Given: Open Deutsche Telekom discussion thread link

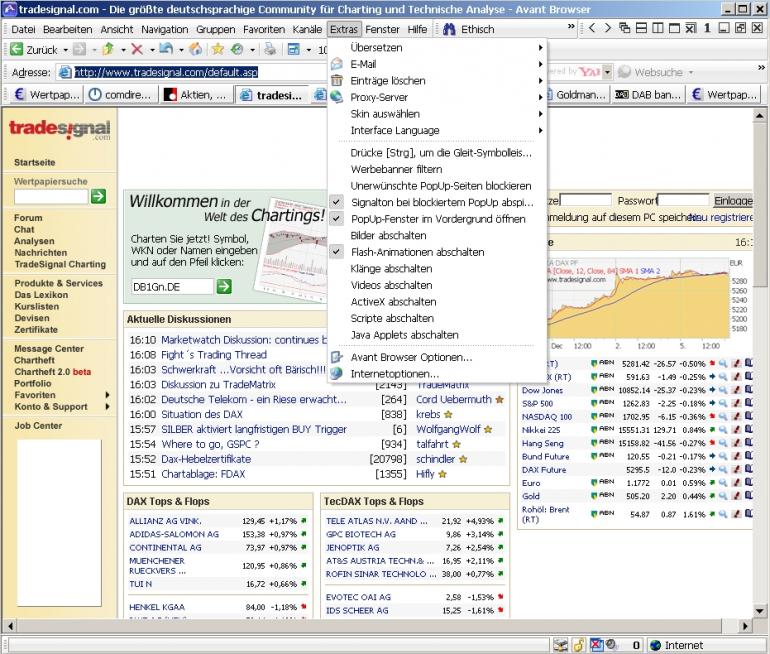Looking at the screenshot, I should tap(253, 400).
